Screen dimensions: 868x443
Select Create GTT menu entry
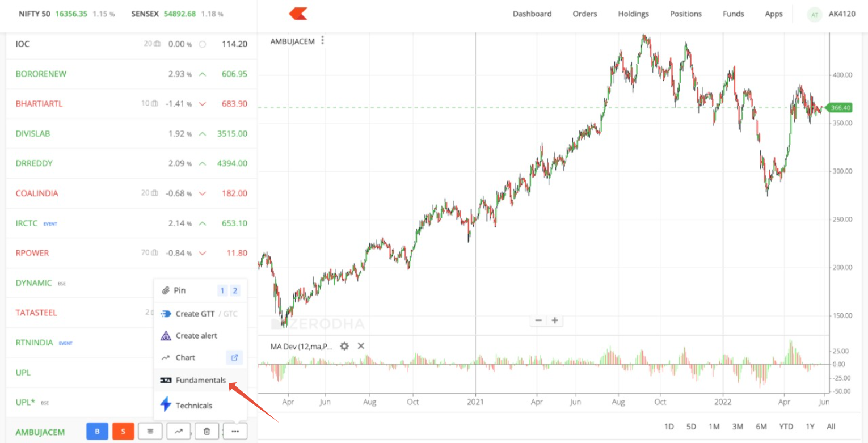pos(200,314)
